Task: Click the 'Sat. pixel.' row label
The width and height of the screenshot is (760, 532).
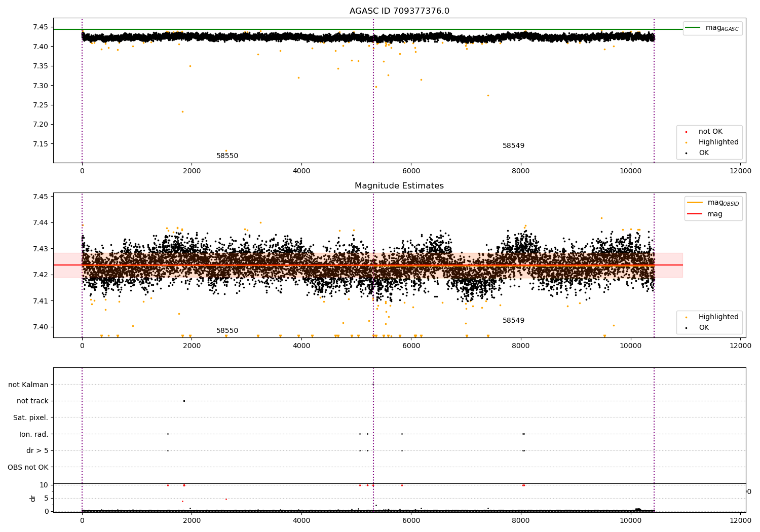Action: click(31, 417)
